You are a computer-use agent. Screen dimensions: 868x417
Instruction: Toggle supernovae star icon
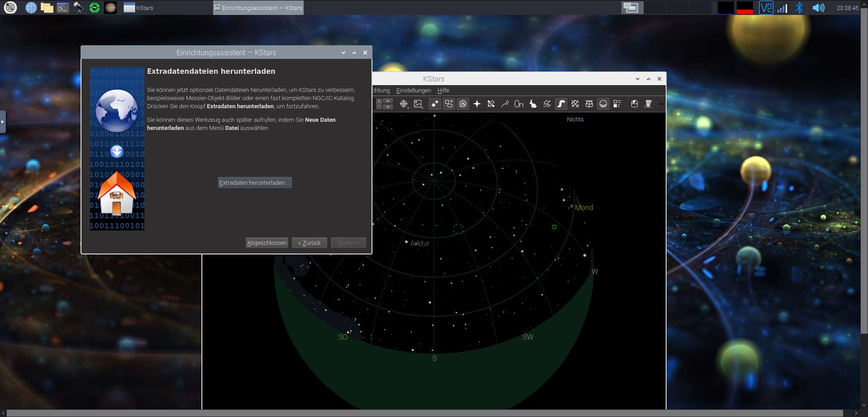(x=477, y=104)
